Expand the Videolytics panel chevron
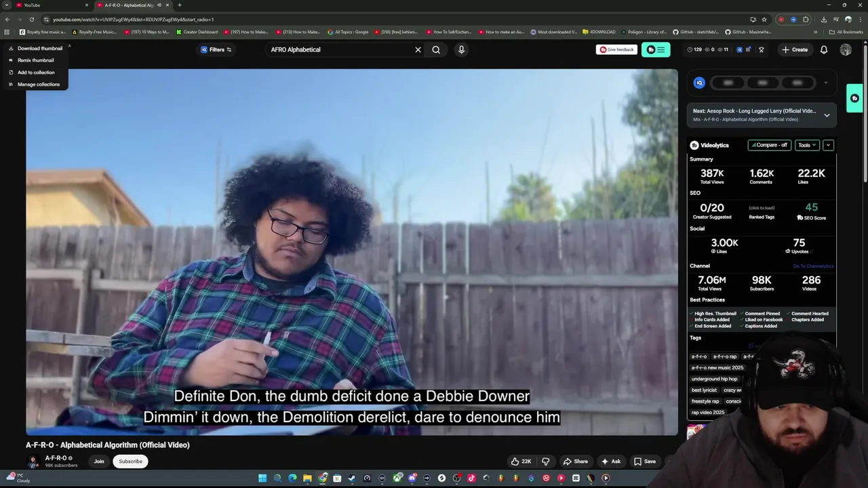Viewport: 868px width, 488px height. [828, 145]
